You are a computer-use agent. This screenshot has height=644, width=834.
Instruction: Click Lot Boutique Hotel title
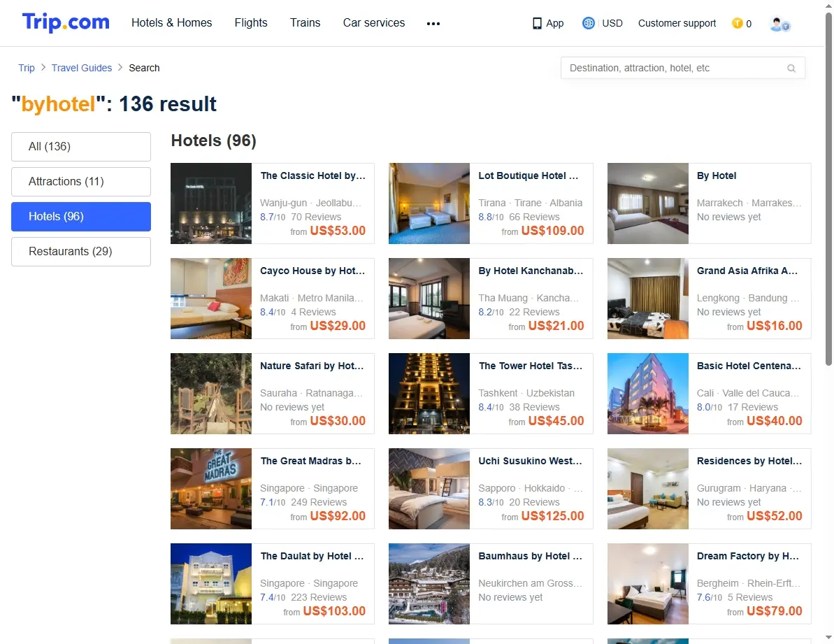point(529,176)
